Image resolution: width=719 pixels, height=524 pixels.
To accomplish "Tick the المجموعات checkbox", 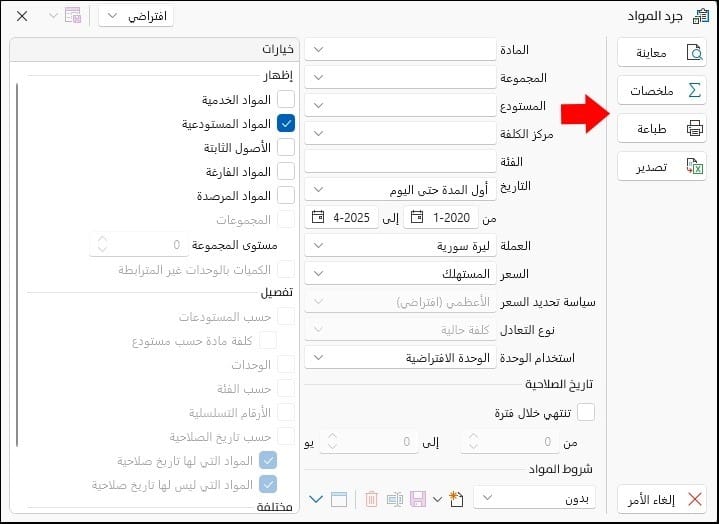I will coord(286,220).
